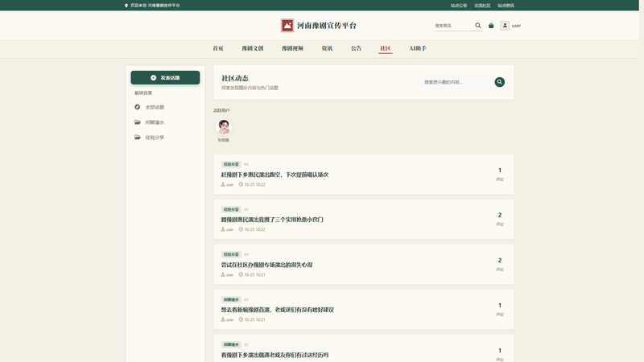Select the 社区 navigation tab
644x362 pixels.
click(386, 48)
